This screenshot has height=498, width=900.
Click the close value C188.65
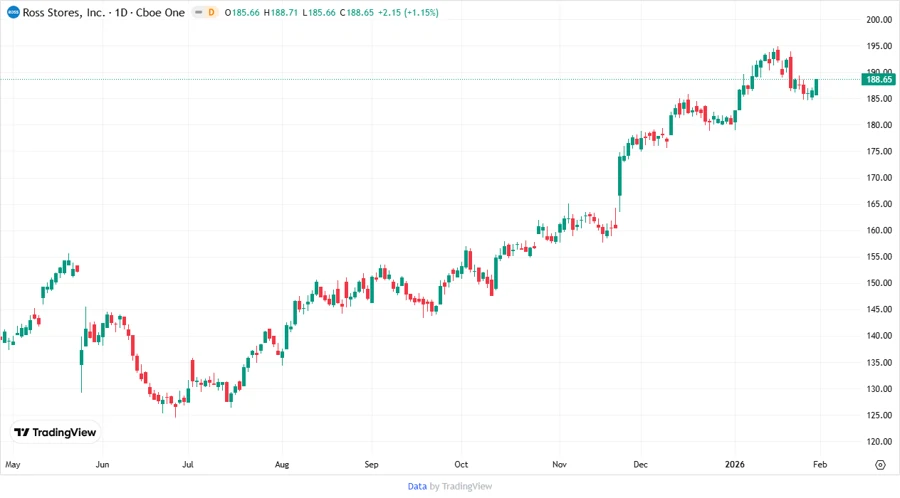coord(356,12)
